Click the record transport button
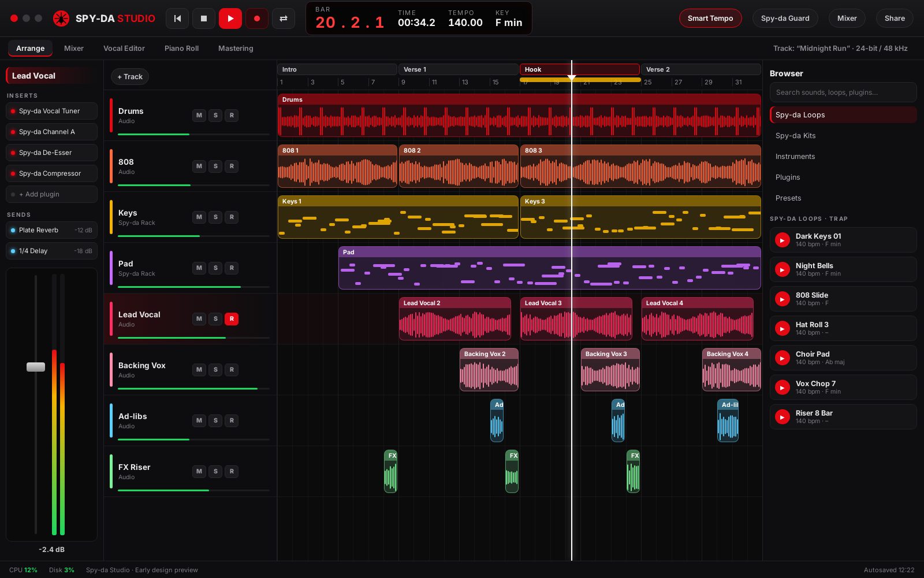Viewport: 924px width, 578px height. 257,18
